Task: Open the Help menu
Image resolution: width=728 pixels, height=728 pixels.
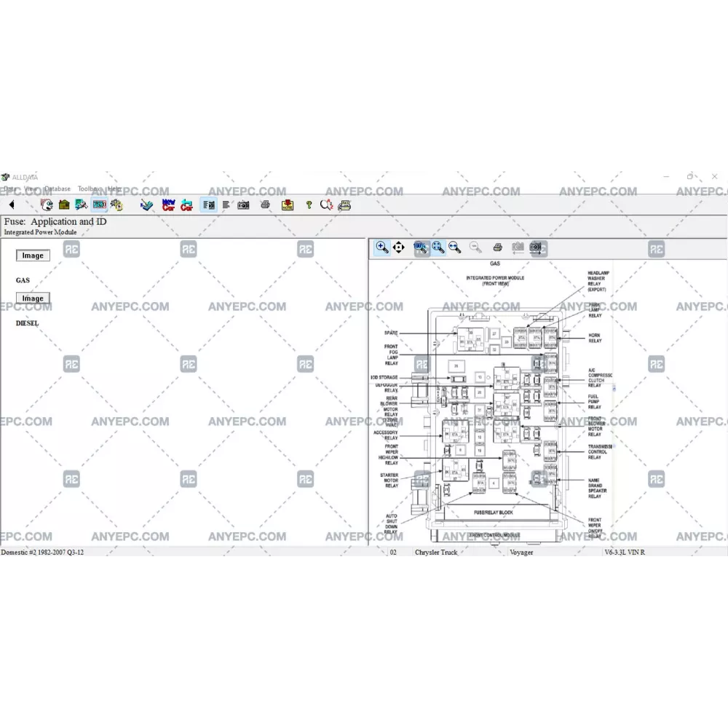Action: 114,189
